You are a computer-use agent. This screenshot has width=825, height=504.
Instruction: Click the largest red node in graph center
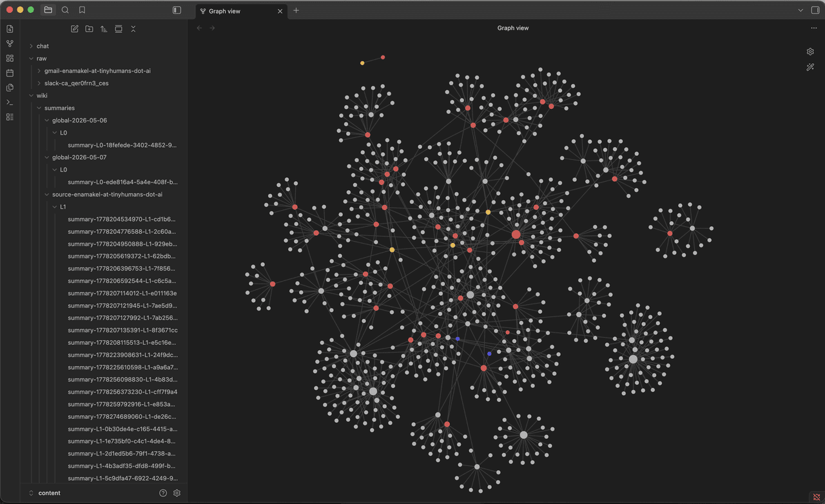[x=516, y=235]
